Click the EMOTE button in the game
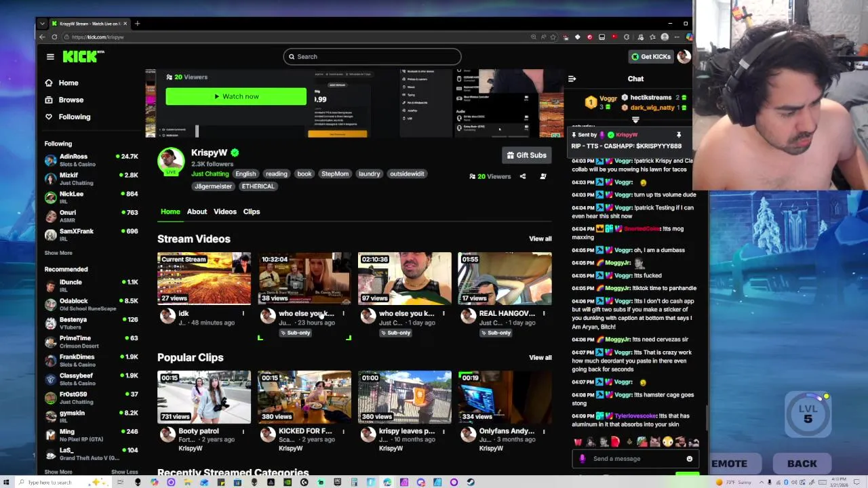868x488 pixels. (x=730, y=464)
